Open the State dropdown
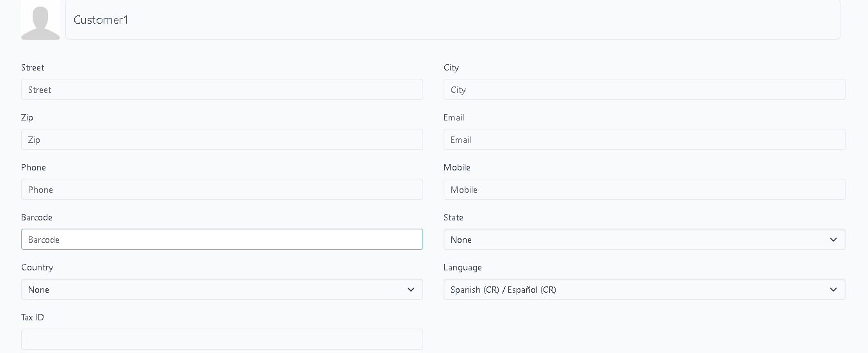Screen dimensions: 868x353 (x=644, y=240)
